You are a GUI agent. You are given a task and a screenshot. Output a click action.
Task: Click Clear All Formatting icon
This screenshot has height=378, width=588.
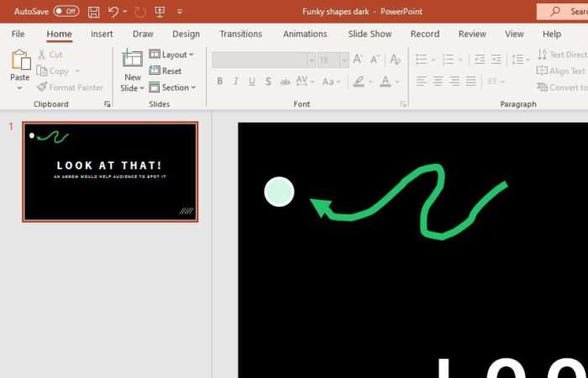pyautogui.click(x=395, y=60)
